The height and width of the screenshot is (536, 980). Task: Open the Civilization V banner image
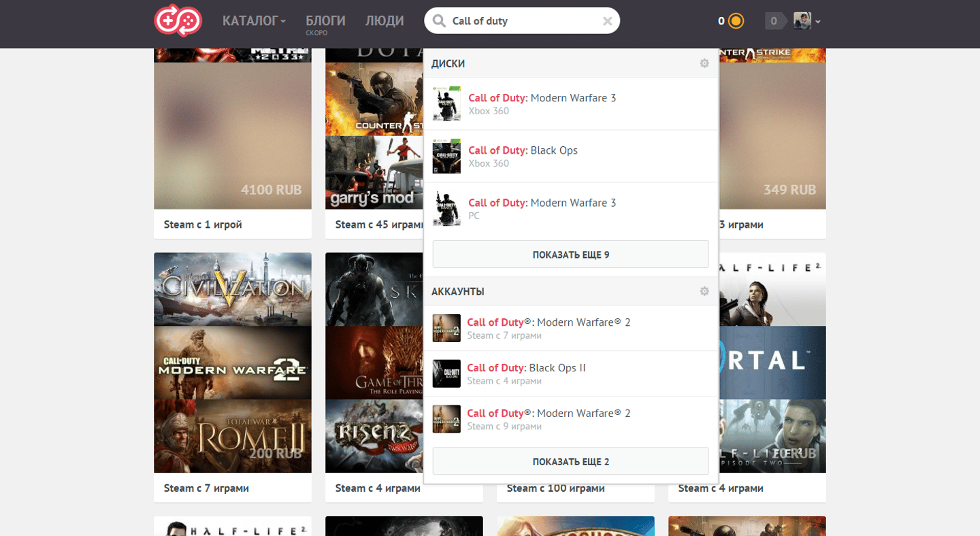point(233,289)
